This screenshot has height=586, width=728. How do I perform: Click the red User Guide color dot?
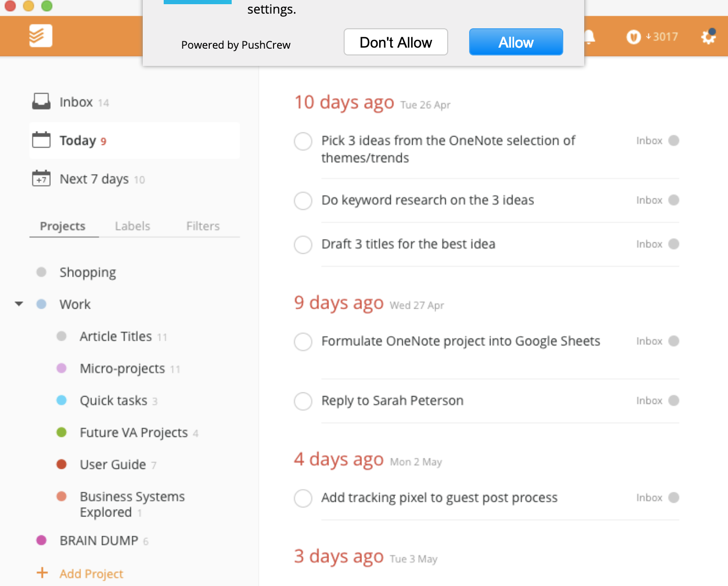point(61,464)
